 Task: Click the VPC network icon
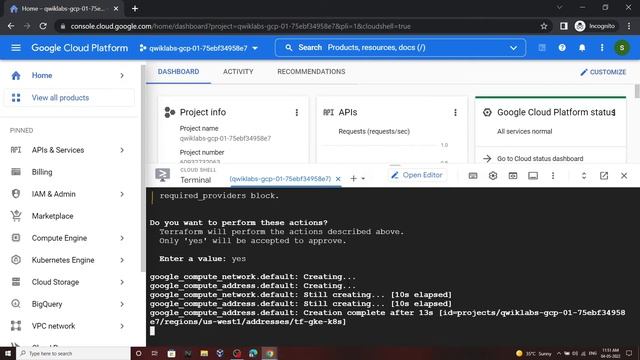pyautogui.click(x=16, y=326)
